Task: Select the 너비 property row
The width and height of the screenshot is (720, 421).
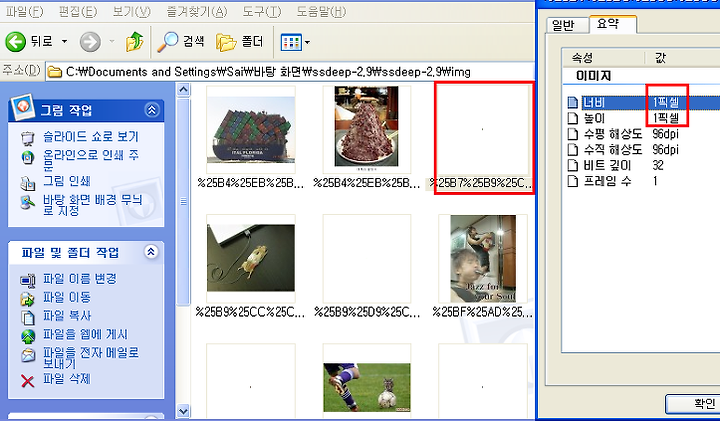Action: pyautogui.click(x=643, y=102)
